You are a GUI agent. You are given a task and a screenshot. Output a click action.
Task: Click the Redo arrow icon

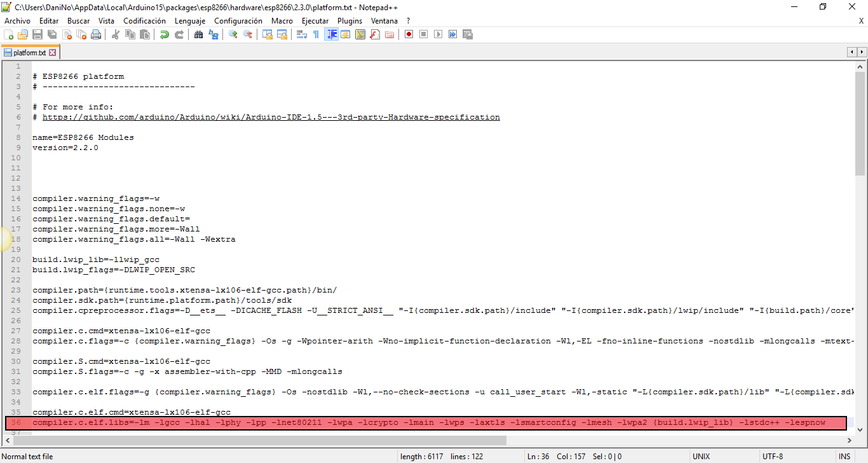[x=179, y=34]
